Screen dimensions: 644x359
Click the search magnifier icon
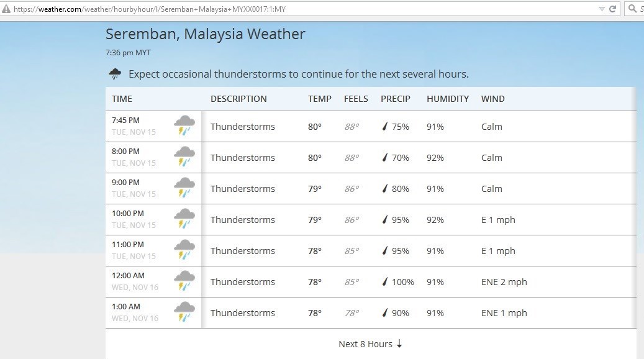(632, 9)
